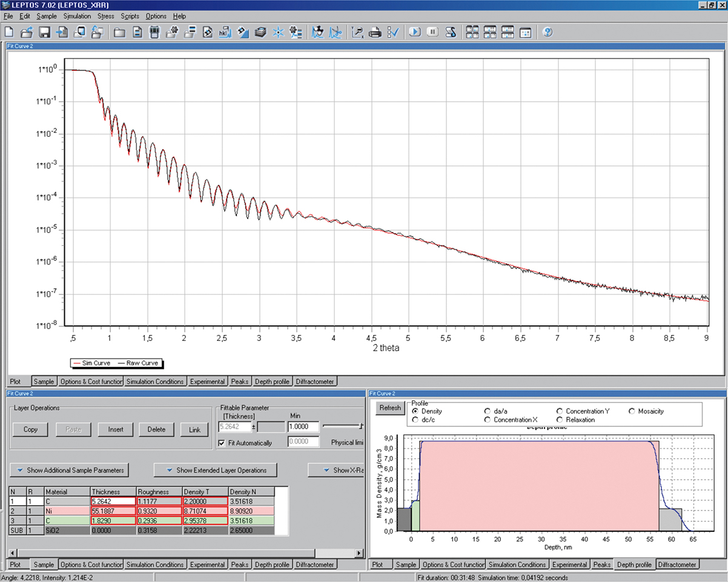
Task: Pause the fit with the Pause icon
Action: point(432,32)
